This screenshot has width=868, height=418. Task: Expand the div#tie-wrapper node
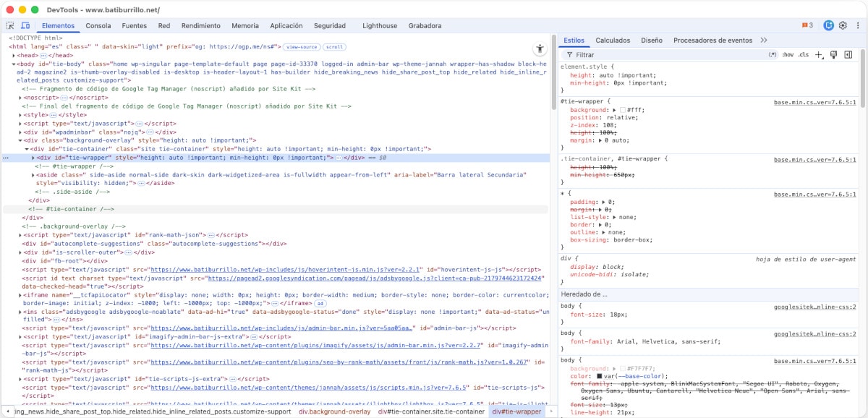(33, 157)
